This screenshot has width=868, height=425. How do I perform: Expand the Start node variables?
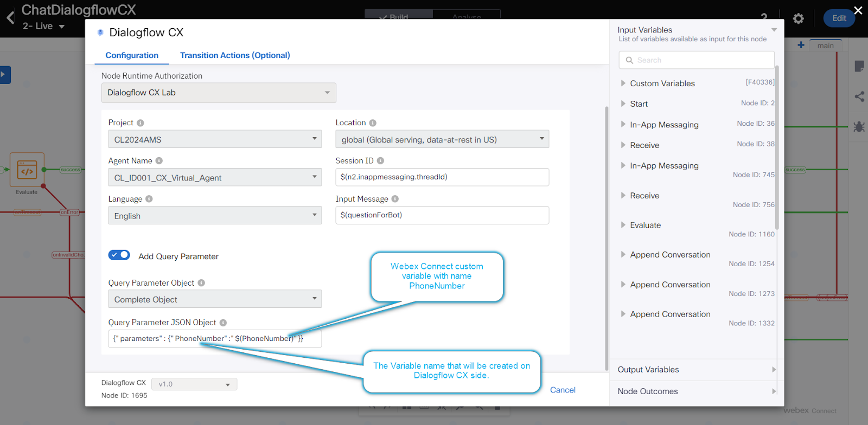(x=623, y=104)
